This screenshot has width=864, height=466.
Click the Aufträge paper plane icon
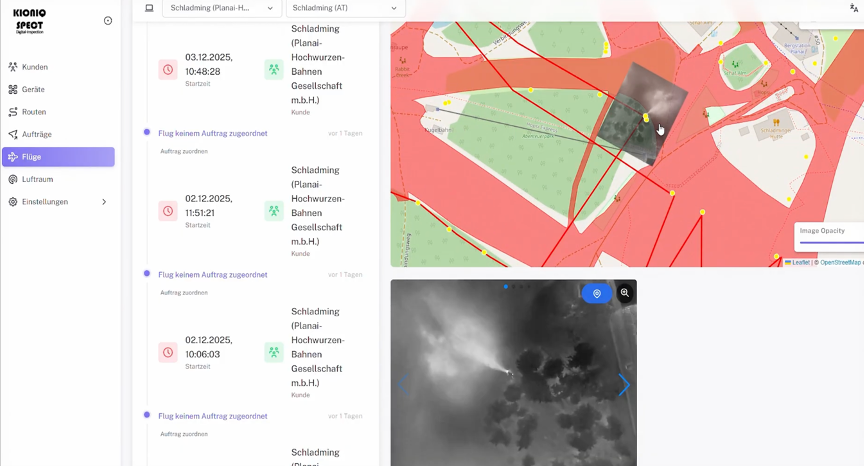[12, 134]
